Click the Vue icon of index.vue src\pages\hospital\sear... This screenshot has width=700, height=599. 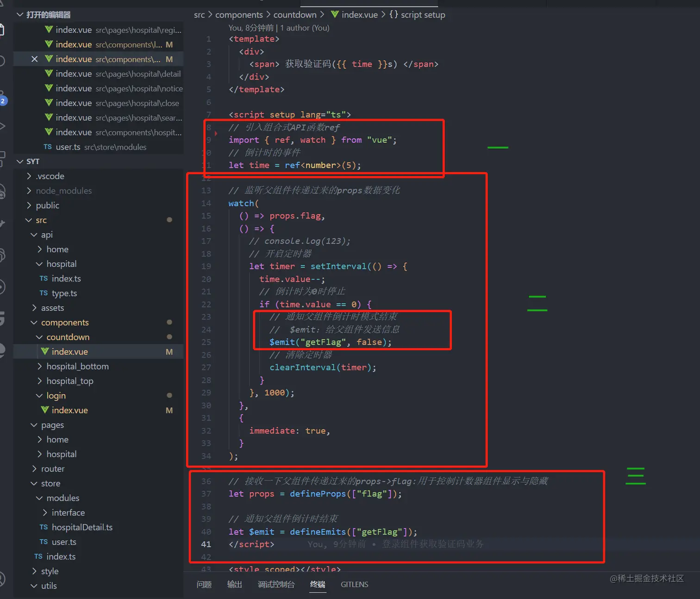point(49,118)
